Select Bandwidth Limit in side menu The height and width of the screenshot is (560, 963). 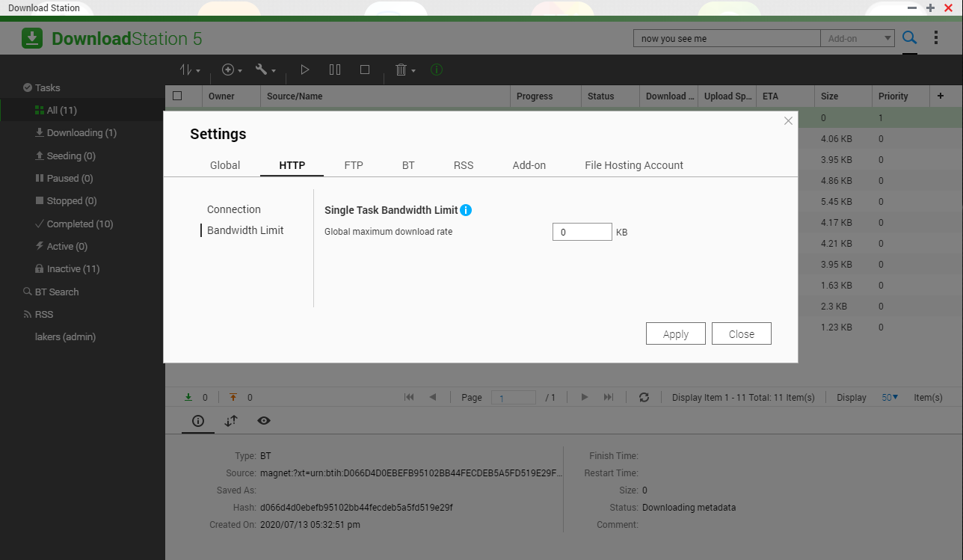245,230
